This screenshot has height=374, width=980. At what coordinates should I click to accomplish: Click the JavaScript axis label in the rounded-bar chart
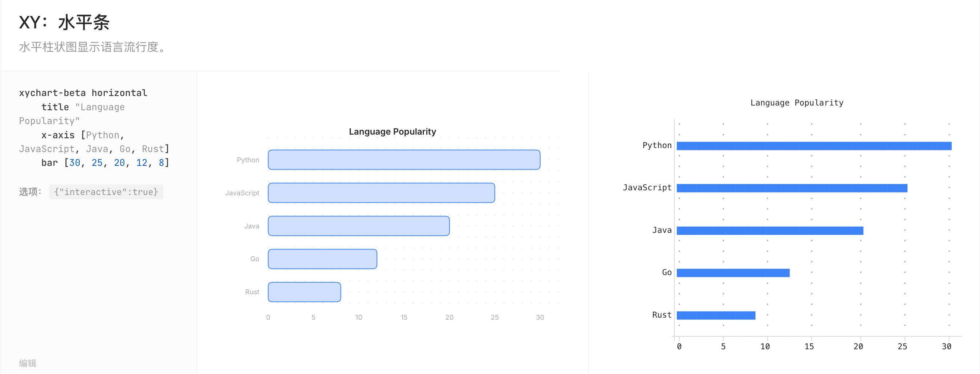tap(242, 193)
